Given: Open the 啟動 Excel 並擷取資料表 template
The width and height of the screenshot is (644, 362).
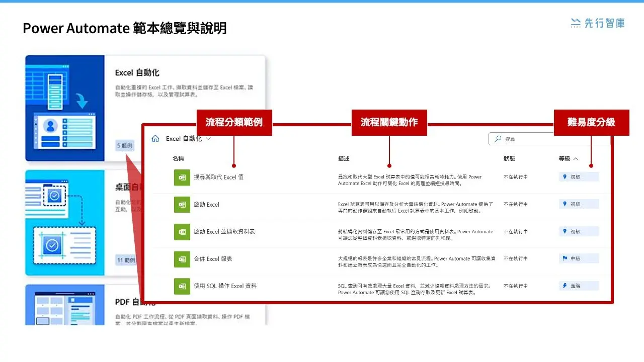Looking at the screenshot, I should pos(224,232).
